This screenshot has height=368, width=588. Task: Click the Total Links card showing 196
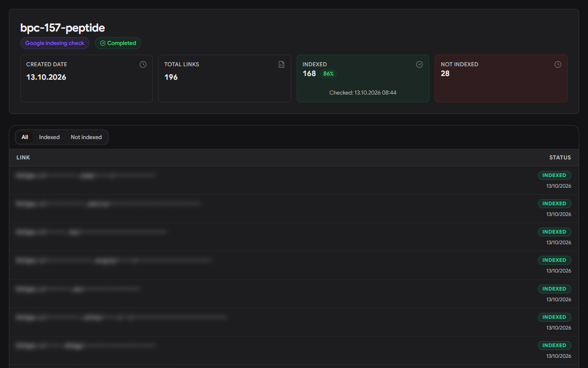(225, 78)
